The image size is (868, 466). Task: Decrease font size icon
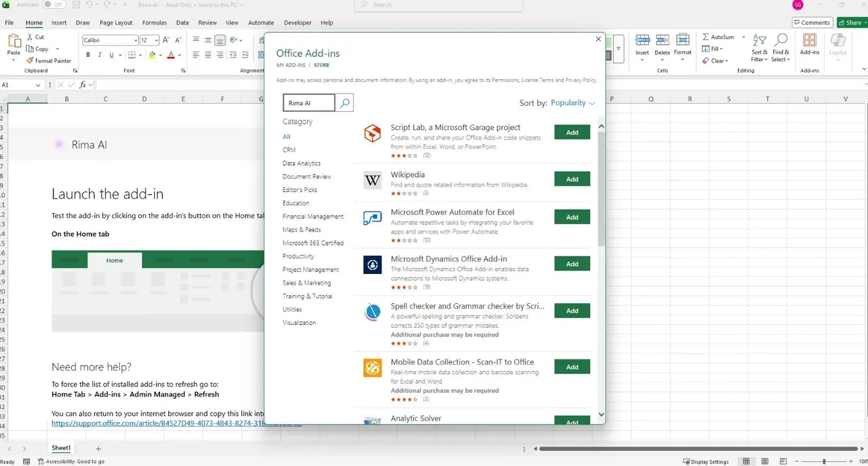[x=178, y=40]
